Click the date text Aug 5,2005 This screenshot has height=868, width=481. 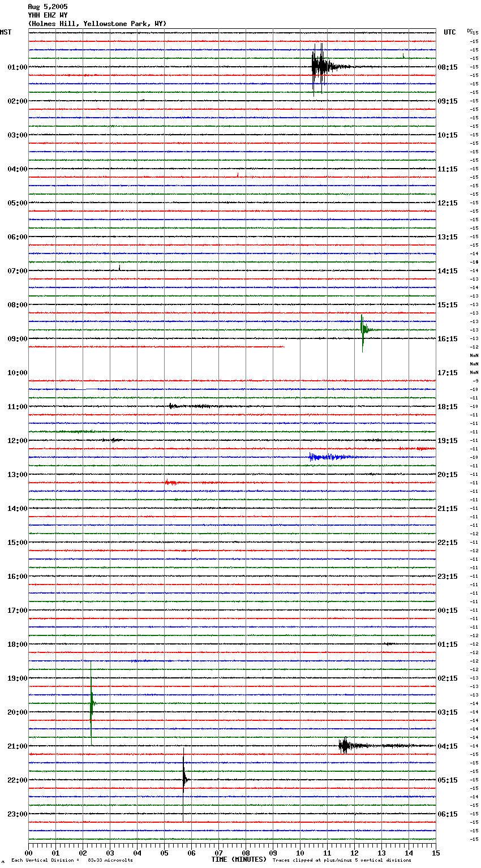[x=48, y=7]
